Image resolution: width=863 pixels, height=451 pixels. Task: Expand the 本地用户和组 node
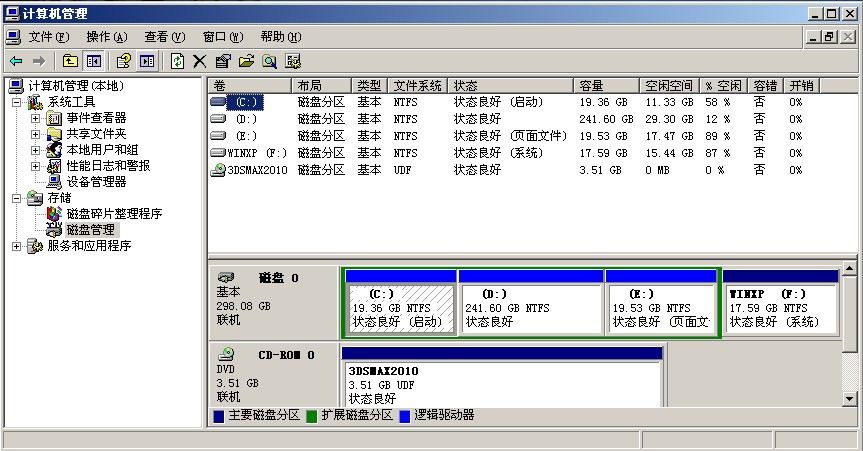36,150
